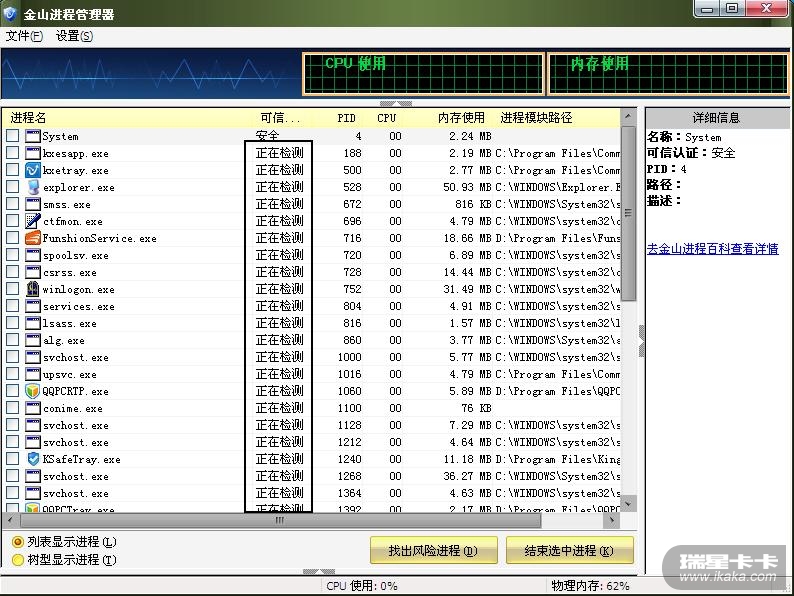Image resolution: width=794 pixels, height=596 pixels.
Task: Collapse the 详细信息 panel with side splitter arrow
Action: click(x=641, y=346)
